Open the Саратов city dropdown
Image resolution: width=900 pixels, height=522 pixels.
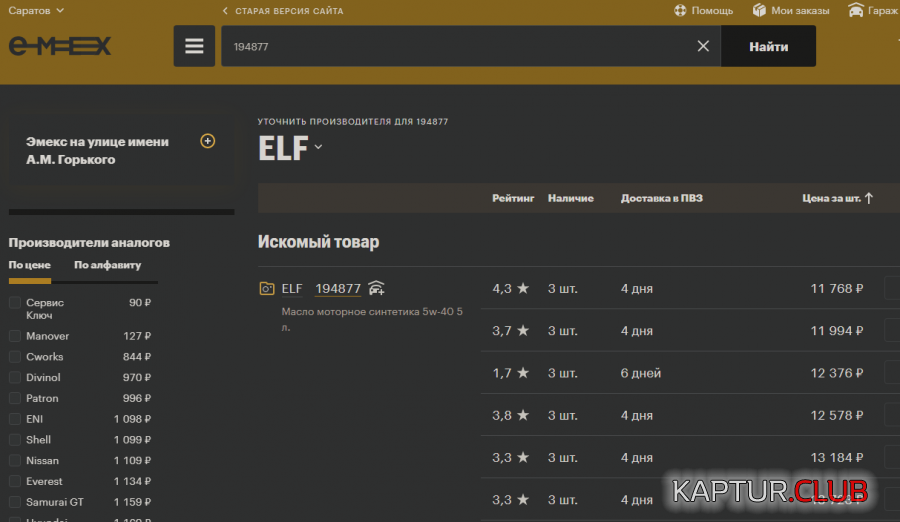[x=36, y=10]
